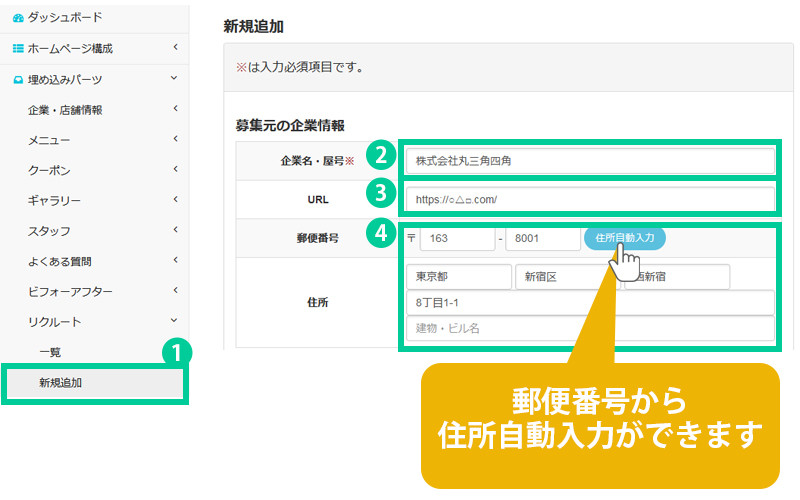Focus the URL input field

pyautogui.click(x=590, y=199)
